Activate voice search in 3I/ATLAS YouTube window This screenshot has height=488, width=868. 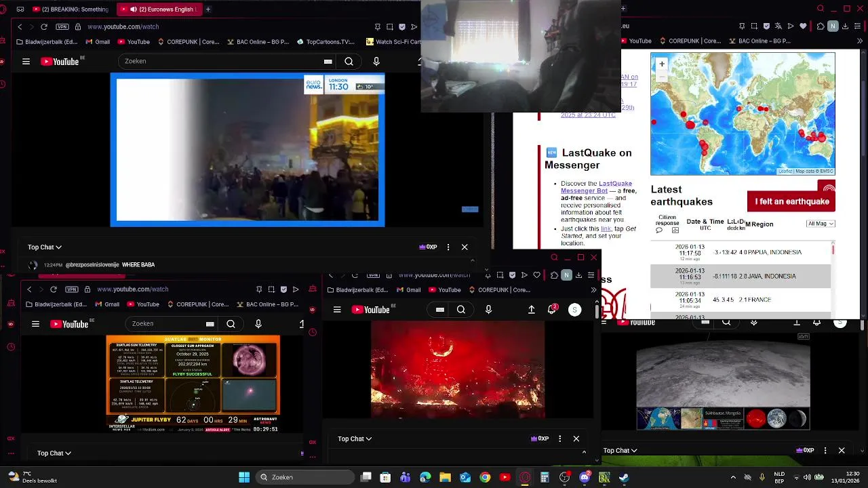(258, 324)
